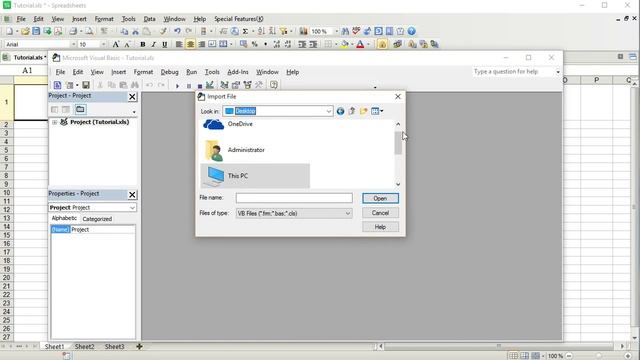Click the View Spreadsheets icon in Visual Basic toolbar
The width and height of the screenshot is (640, 360).
click(57, 85)
